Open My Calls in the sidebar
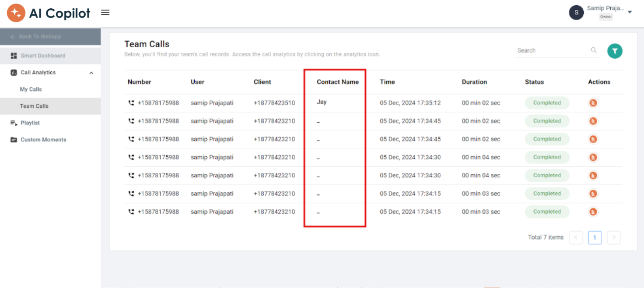The image size is (644, 288). [x=31, y=89]
